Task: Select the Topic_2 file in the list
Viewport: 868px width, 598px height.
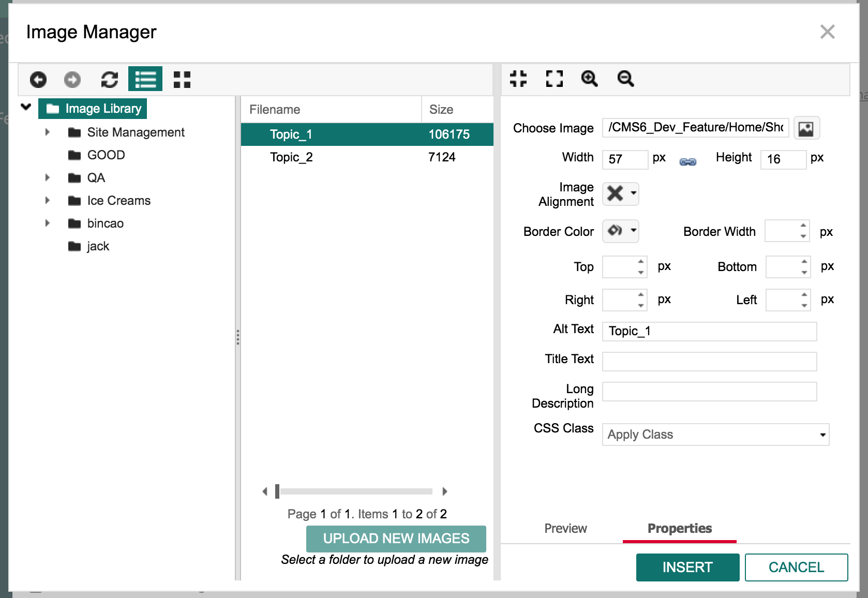Action: 291,157
